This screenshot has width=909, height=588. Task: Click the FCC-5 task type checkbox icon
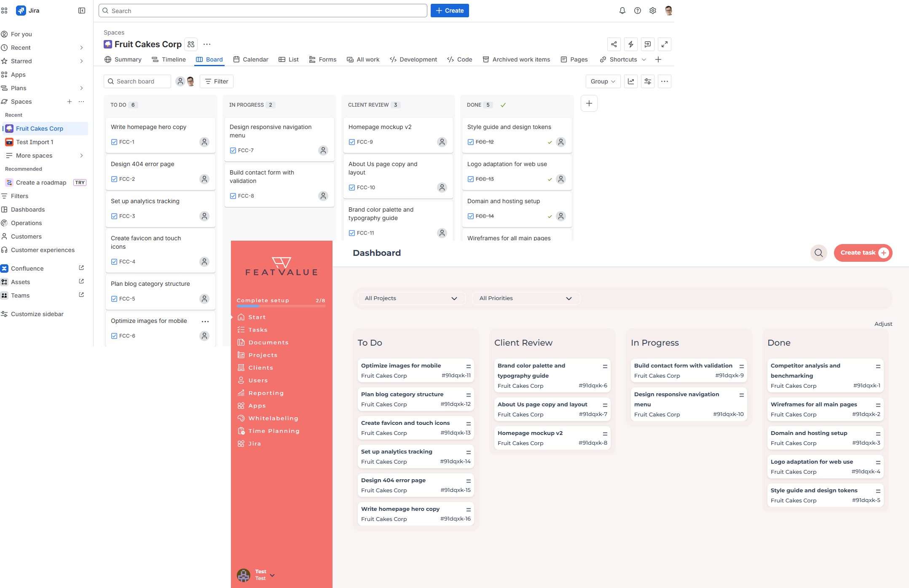point(114,299)
